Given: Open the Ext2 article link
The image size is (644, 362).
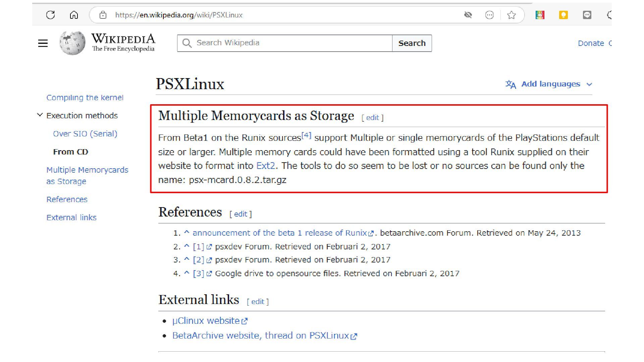Looking at the screenshot, I should click(266, 166).
